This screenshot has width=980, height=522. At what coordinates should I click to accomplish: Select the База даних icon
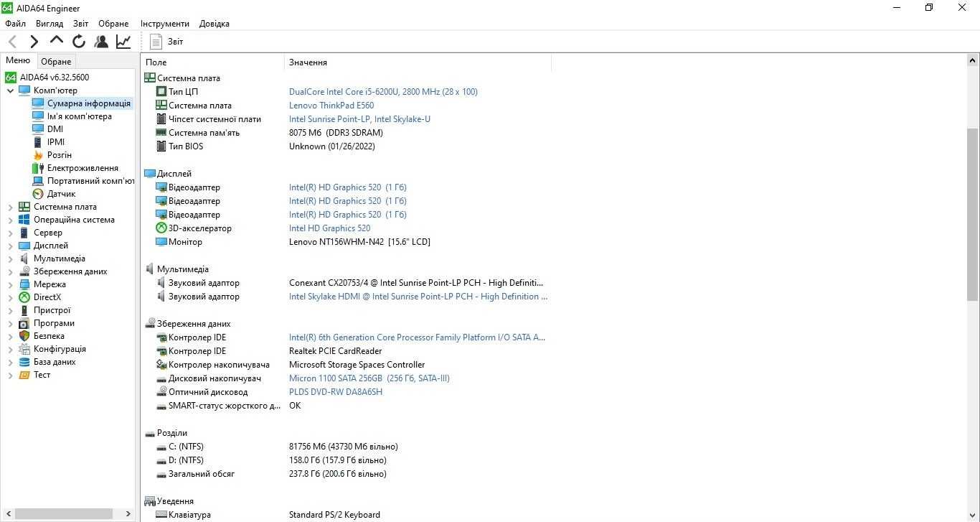pyautogui.click(x=24, y=362)
